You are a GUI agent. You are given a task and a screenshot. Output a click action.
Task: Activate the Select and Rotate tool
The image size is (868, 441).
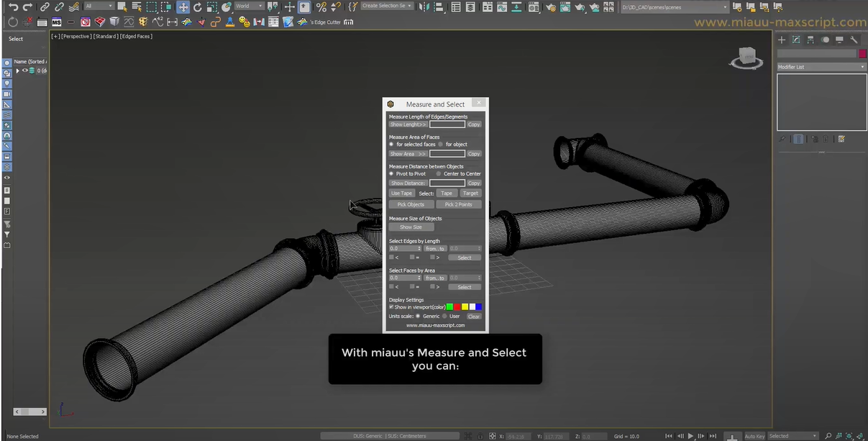click(x=197, y=6)
